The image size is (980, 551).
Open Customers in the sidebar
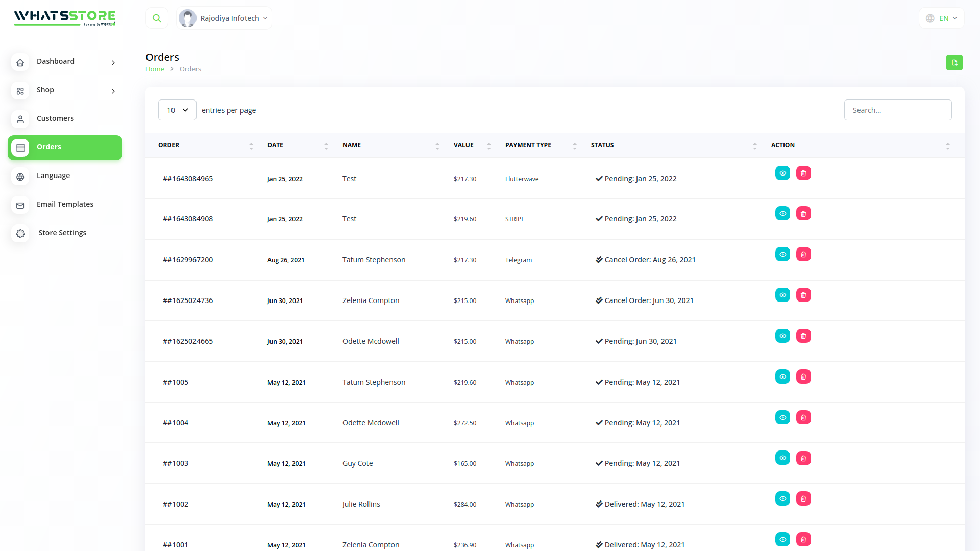[x=55, y=118]
